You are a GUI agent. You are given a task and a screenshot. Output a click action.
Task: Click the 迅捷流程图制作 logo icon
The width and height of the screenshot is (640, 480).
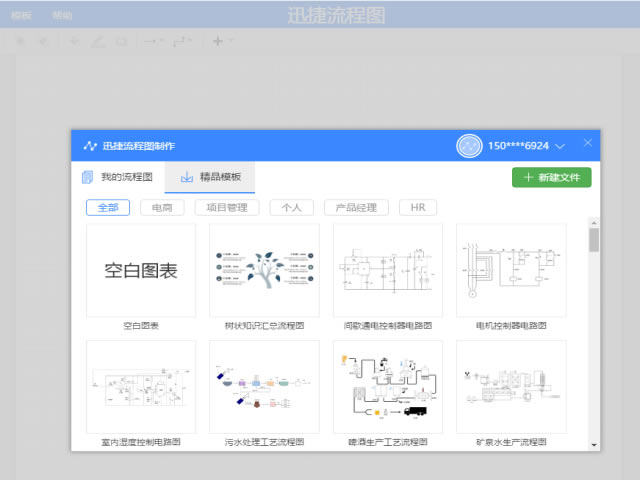[x=89, y=146]
